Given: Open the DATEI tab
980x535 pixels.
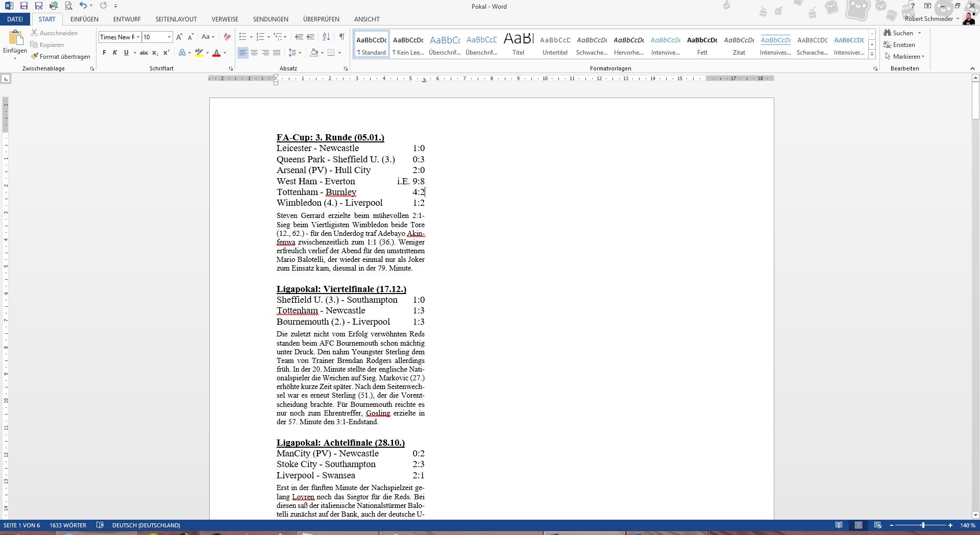Looking at the screenshot, I should click(x=15, y=19).
